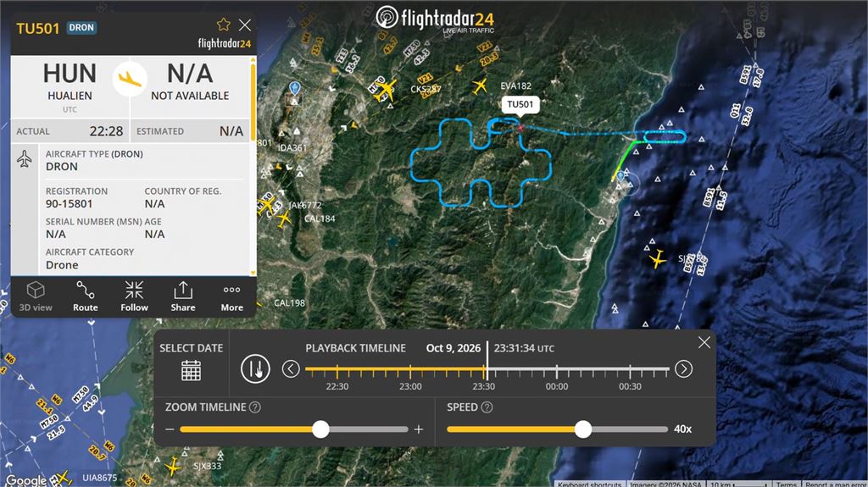This screenshot has height=487, width=868.
Task: Select the yellow aircraft near CKS287
Action: (x=384, y=90)
